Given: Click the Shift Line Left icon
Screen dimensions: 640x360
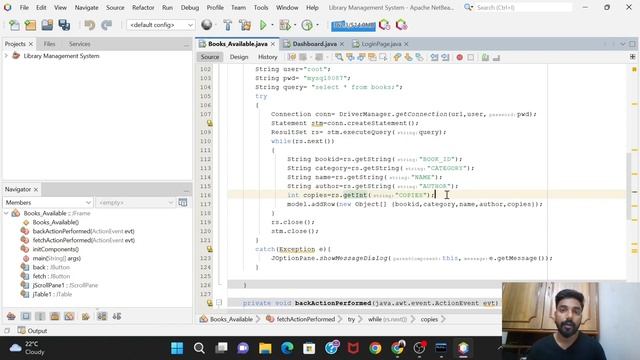Looking at the screenshot, I should pyautogui.click(x=434, y=58).
